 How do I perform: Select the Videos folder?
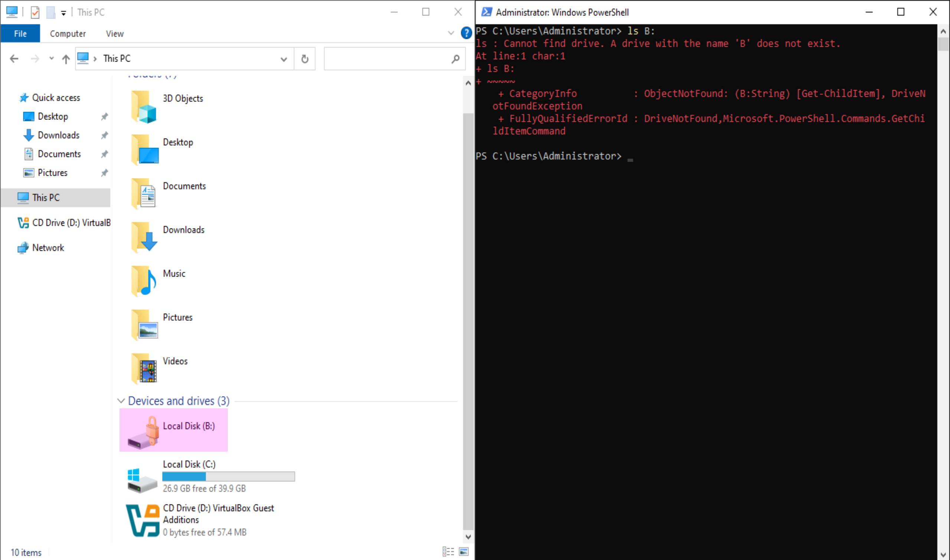click(x=160, y=369)
